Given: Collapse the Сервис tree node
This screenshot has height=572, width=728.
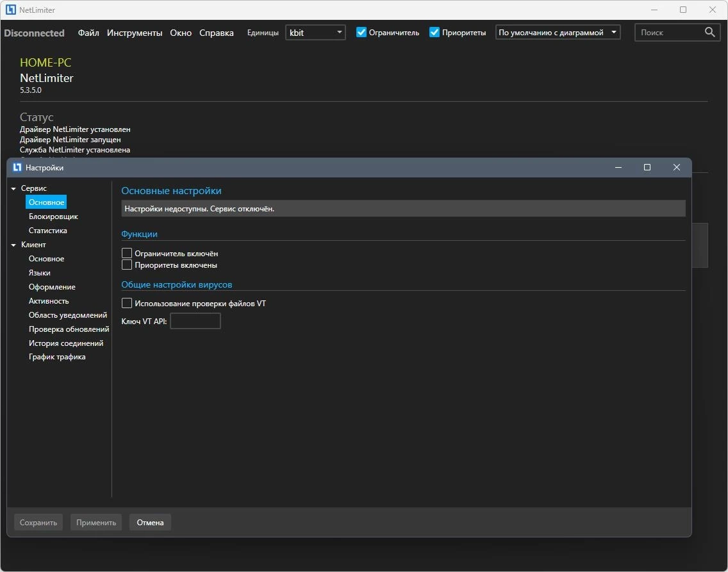Looking at the screenshot, I should click(13, 188).
